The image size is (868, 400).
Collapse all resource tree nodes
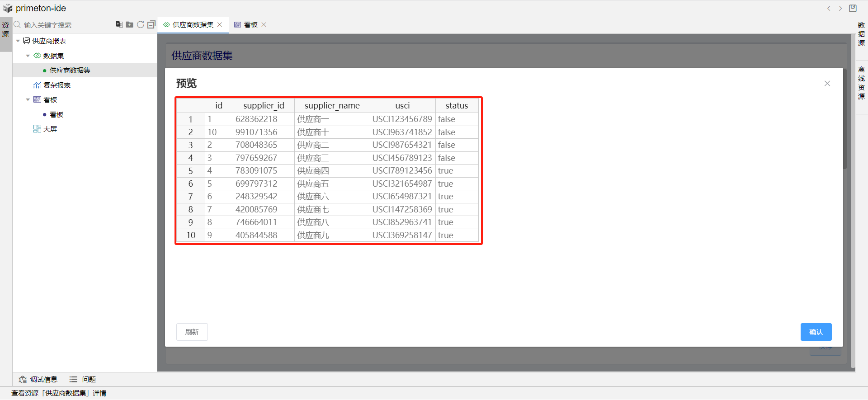[x=151, y=24]
